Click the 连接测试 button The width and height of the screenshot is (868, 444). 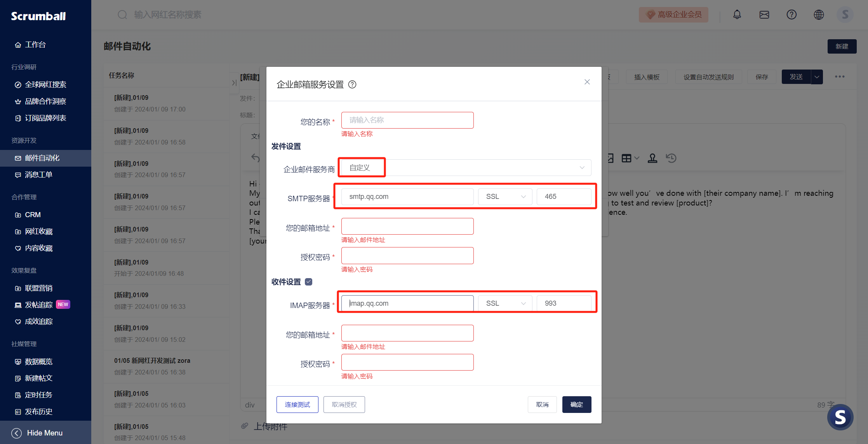coord(297,405)
